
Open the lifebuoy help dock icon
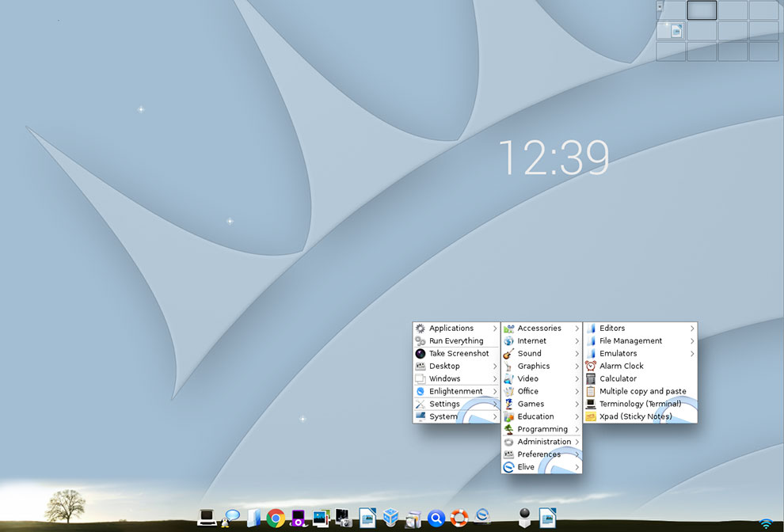pos(459,518)
